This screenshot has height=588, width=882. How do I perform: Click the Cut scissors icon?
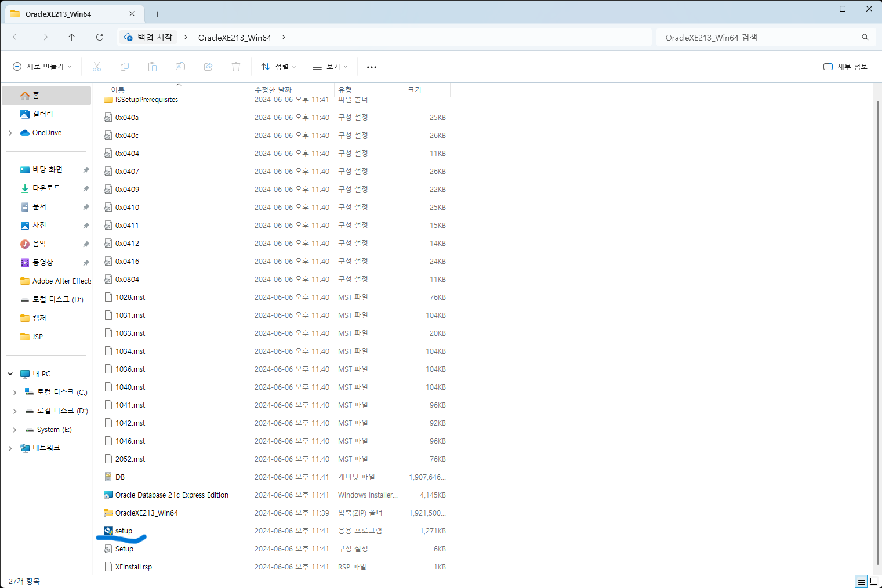[97, 67]
